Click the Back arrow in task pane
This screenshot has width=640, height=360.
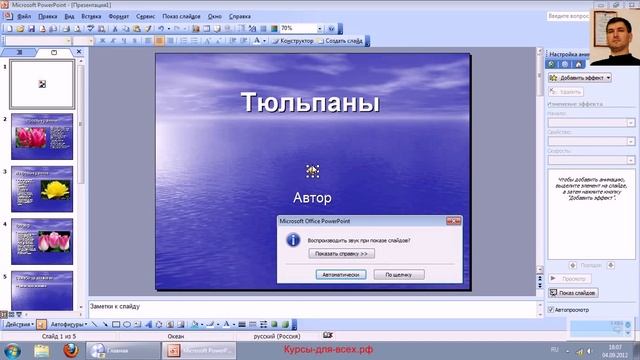(x=551, y=64)
